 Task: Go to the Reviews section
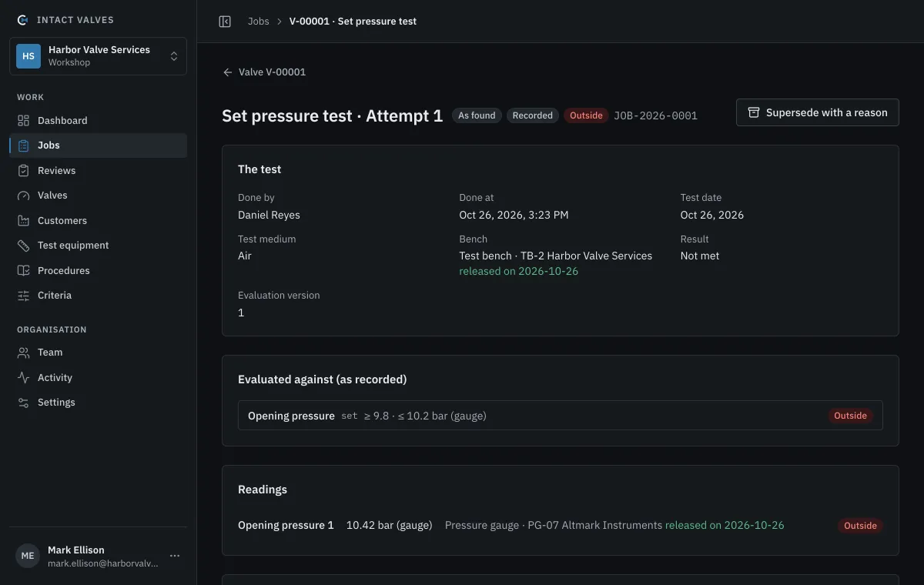tap(98, 170)
